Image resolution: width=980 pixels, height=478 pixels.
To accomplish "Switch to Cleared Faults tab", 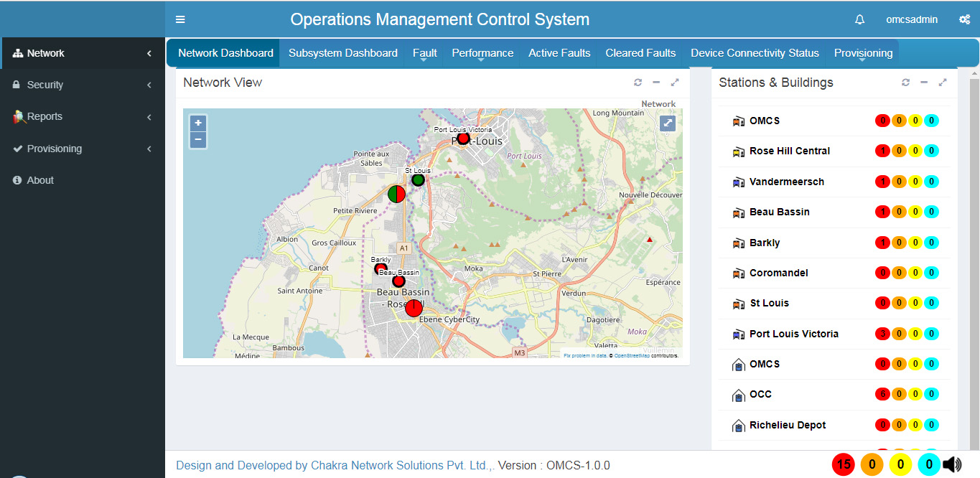I will 640,53.
